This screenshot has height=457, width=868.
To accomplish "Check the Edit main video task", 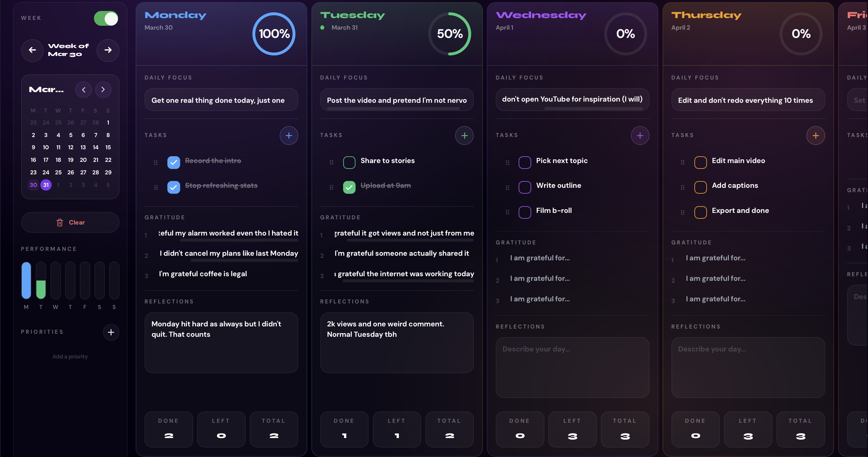I will coord(700,162).
